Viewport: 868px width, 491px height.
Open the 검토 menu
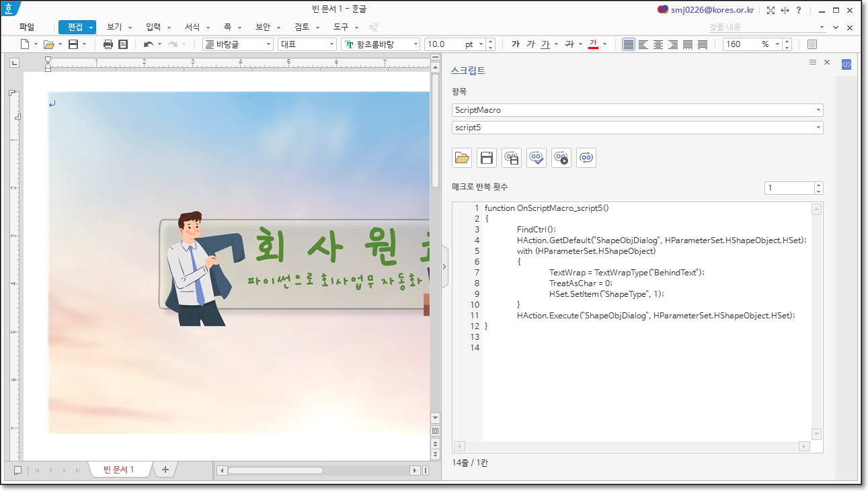click(x=302, y=27)
